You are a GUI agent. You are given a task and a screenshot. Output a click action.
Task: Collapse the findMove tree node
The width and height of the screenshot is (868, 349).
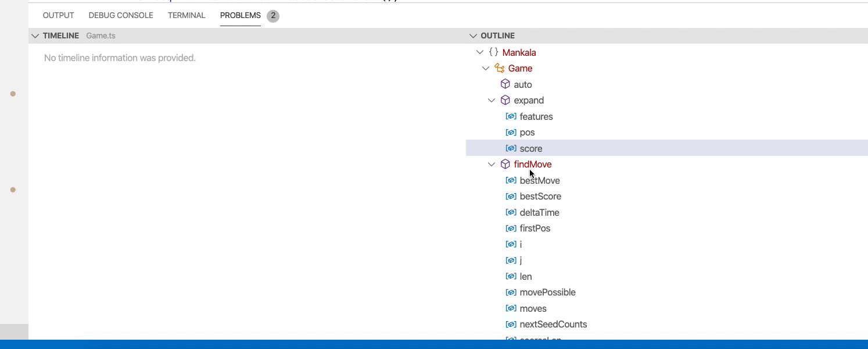[x=492, y=164]
